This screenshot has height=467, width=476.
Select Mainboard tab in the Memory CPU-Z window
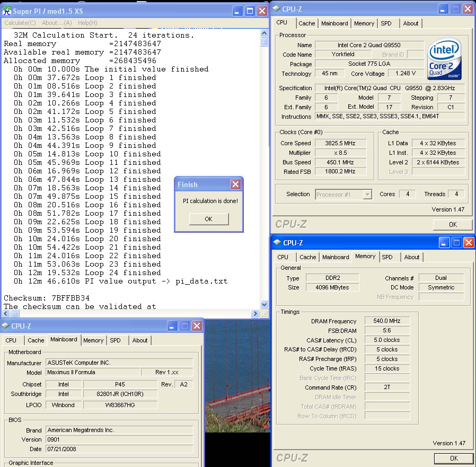click(x=336, y=257)
